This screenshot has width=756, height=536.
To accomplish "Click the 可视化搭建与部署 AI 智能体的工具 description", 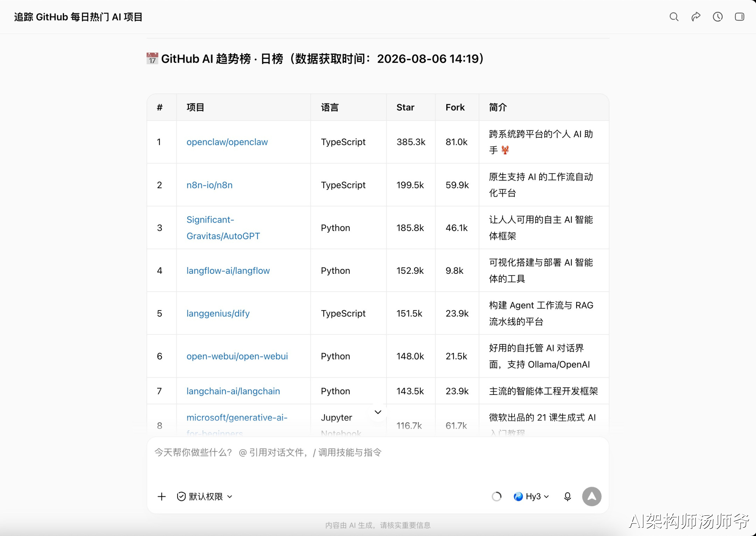I will (x=541, y=271).
